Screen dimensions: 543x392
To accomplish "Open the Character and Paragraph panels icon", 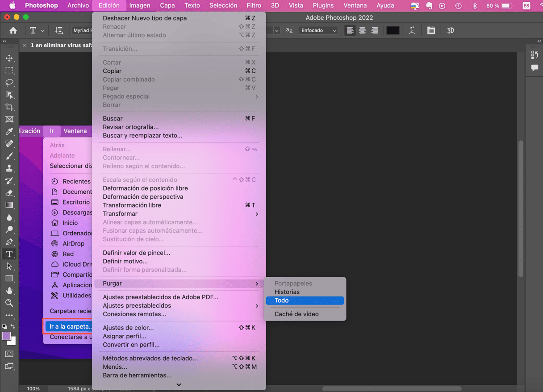I will tap(431, 30).
